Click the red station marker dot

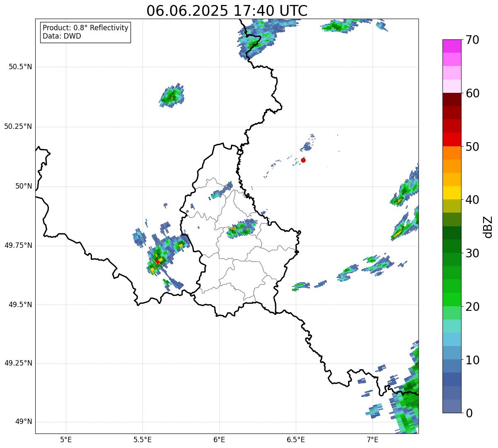(303, 160)
